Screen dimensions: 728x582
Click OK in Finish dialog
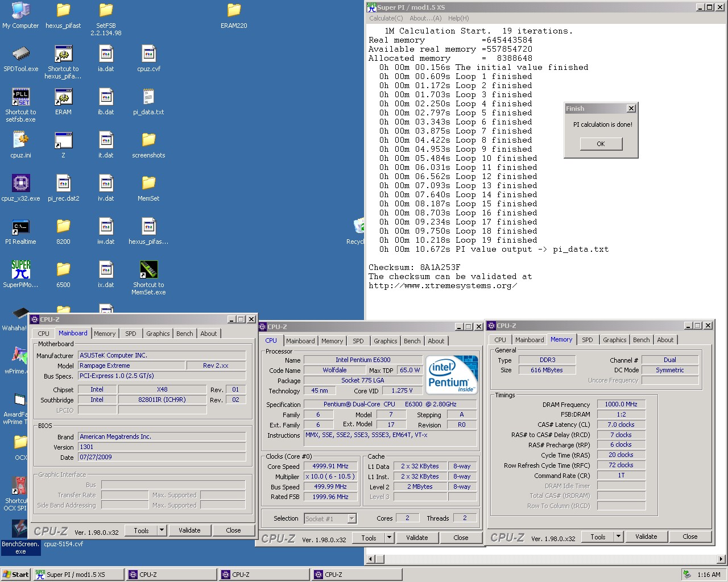[x=601, y=144]
